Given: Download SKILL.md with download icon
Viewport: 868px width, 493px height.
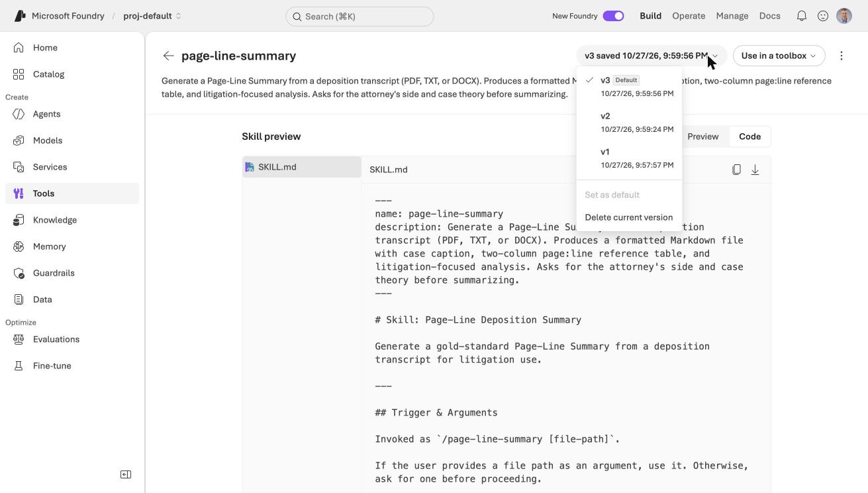Looking at the screenshot, I should [755, 170].
